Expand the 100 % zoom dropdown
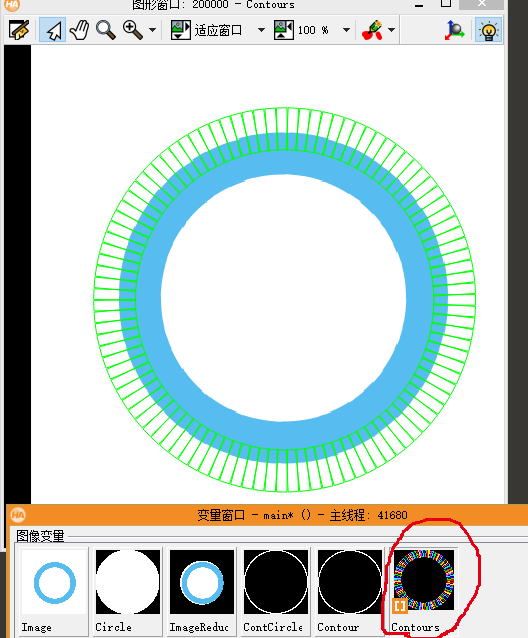This screenshot has width=528, height=638. pos(347,30)
